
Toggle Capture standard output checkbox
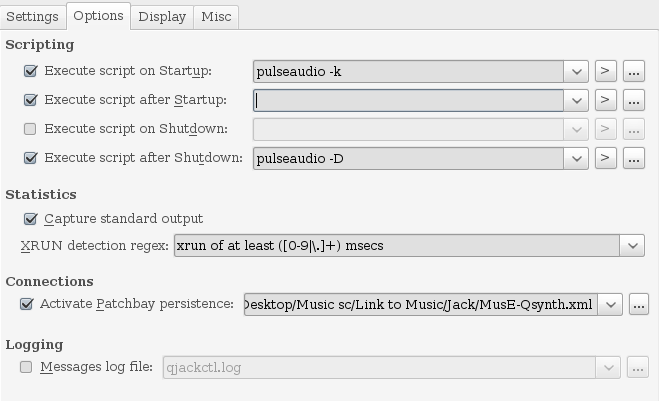point(30,219)
